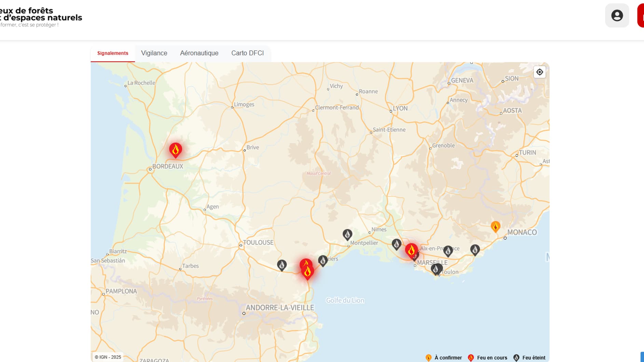This screenshot has width=644, height=362.
Task: Select extinguished fire marker near Béziers
Action: [x=323, y=261]
